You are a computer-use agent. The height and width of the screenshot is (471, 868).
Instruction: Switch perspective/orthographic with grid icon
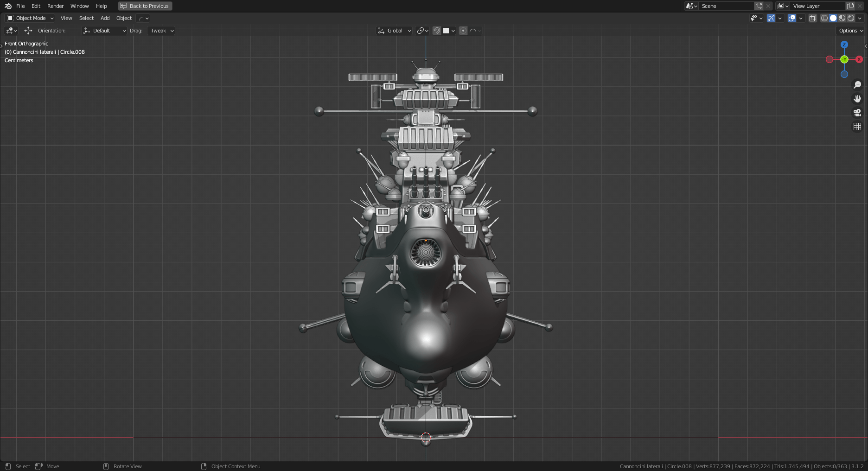tap(857, 127)
